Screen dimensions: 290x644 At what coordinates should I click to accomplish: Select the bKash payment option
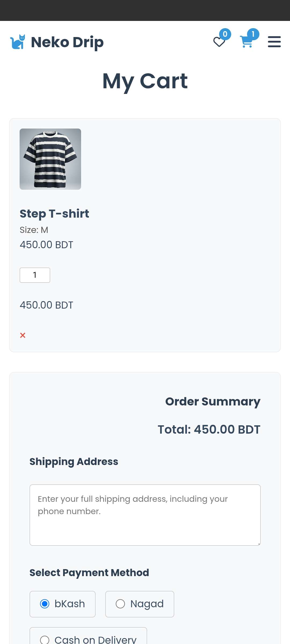[45, 604]
